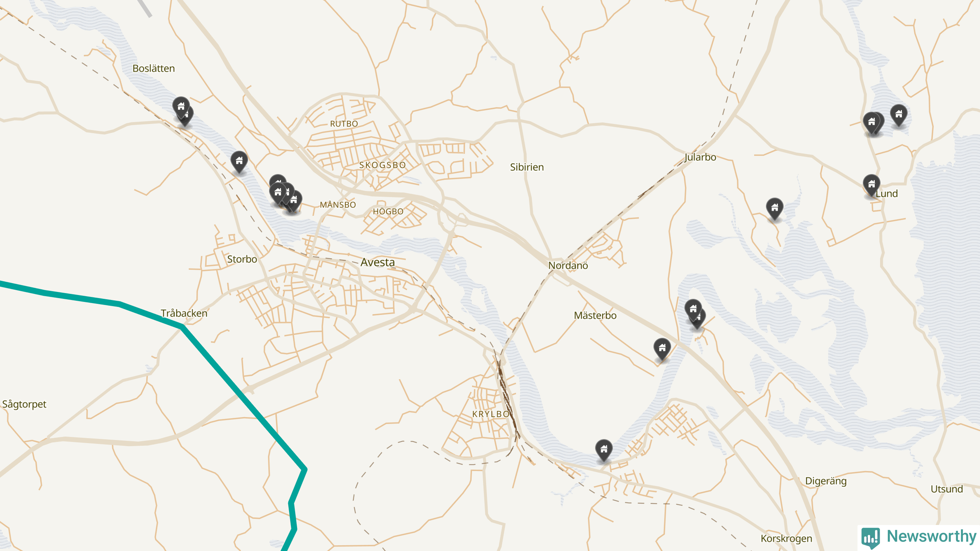Select the house marker south of Mästerbo
Screen dimensions: 980x551
pos(662,349)
